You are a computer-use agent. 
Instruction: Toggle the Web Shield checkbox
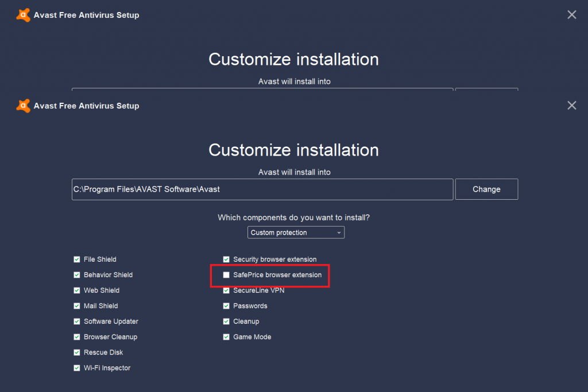coord(77,290)
